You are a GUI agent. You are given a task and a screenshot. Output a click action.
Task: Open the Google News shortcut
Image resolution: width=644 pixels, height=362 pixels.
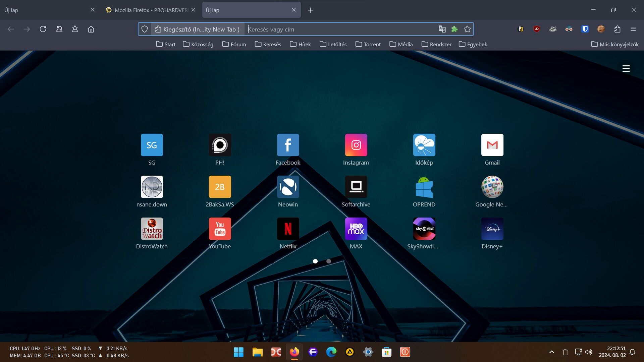point(492,187)
